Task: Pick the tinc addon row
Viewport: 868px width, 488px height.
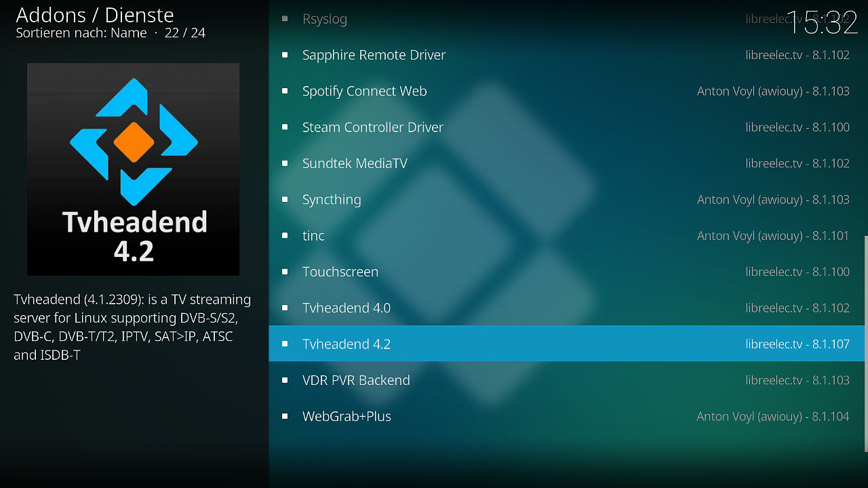Action: pos(567,236)
